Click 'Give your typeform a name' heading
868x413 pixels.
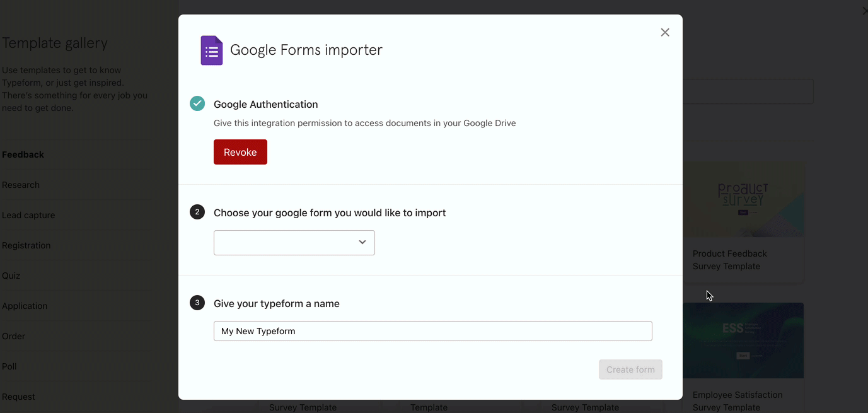pos(277,303)
